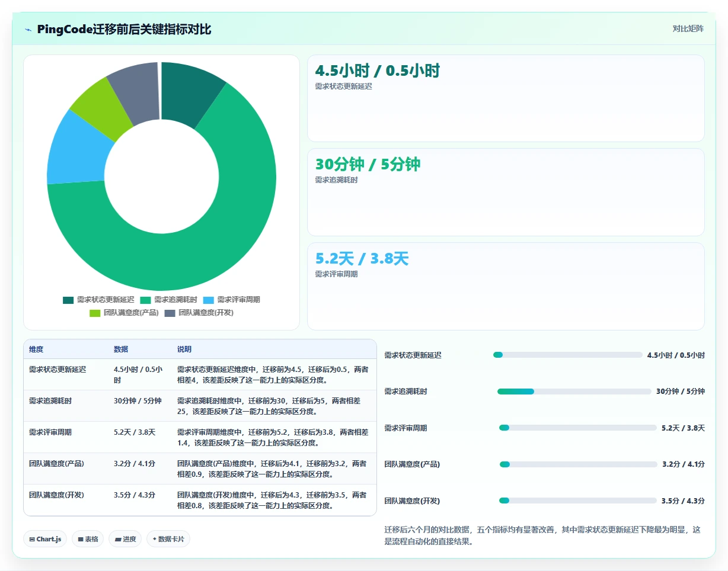Click the Chart.js tag chip
The width and height of the screenshot is (728, 571).
coord(45,539)
